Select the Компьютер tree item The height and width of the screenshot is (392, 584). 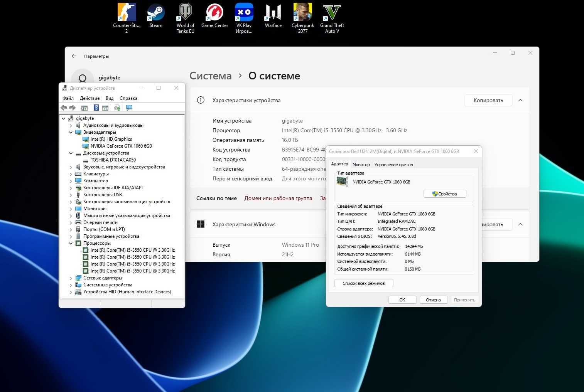point(96,181)
